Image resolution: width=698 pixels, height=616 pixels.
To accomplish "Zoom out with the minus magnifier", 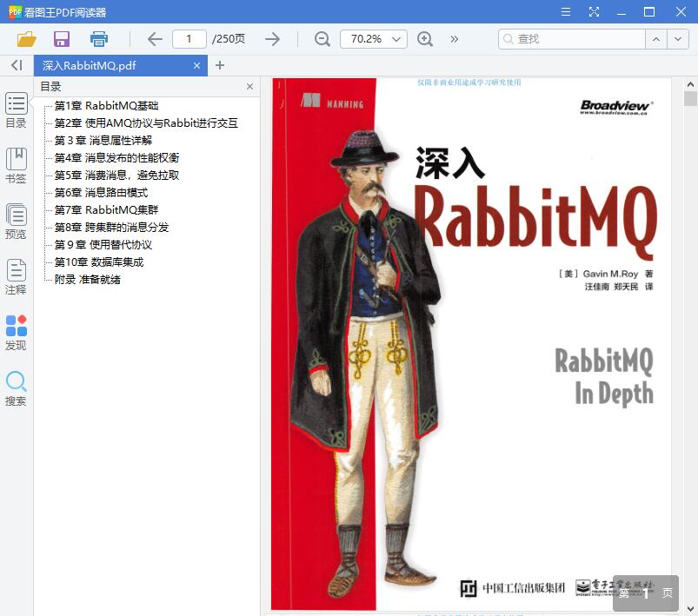I will (x=322, y=39).
